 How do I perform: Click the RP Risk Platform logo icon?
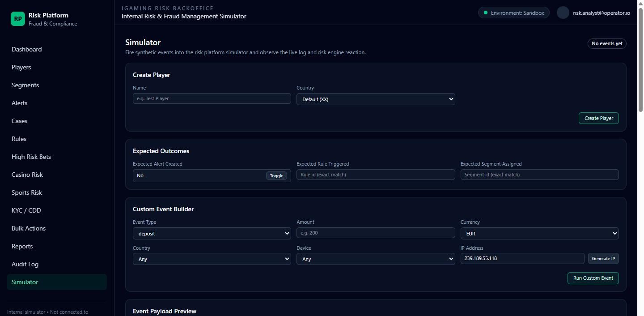(x=18, y=19)
